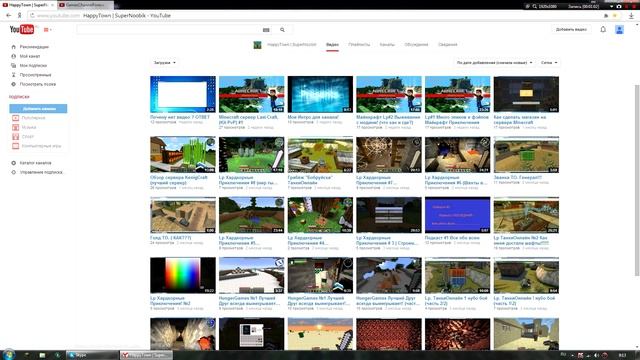640x360 pixels.
Task: Open 'Рекомендации' in the sidebar
Action: 34,47
